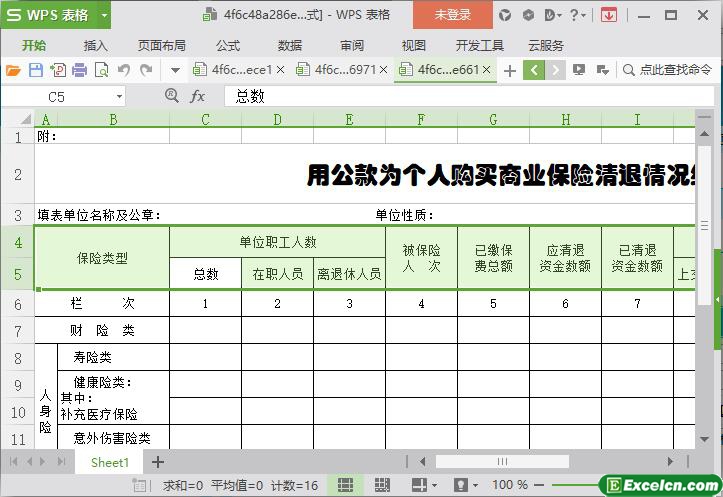Click the Open folder icon

pos(13,70)
